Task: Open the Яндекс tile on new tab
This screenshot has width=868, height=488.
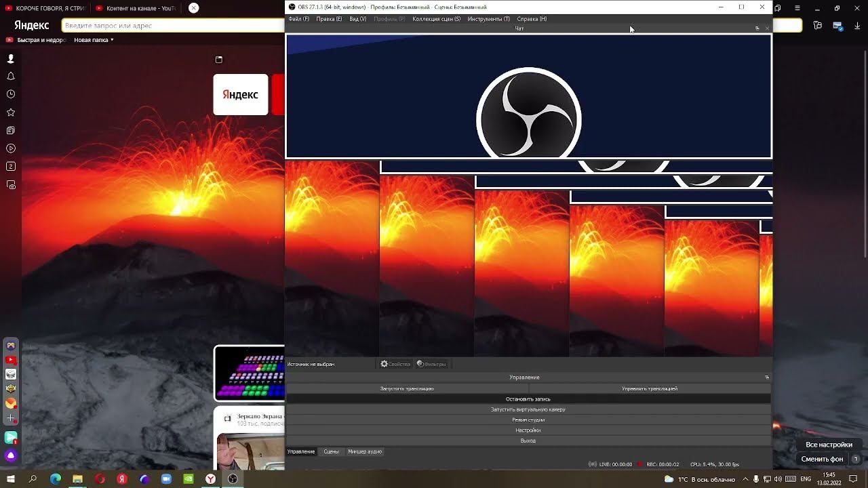Action: coord(241,94)
